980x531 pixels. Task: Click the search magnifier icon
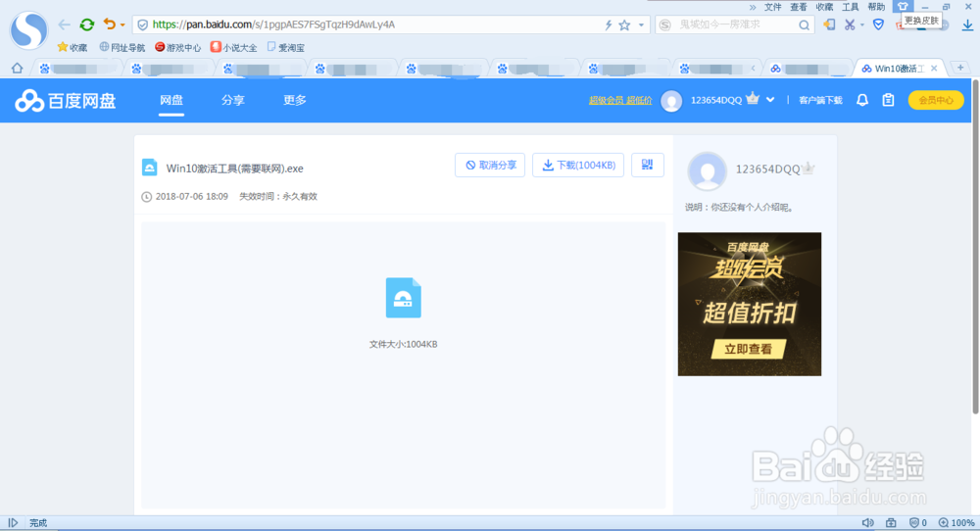(805, 25)
